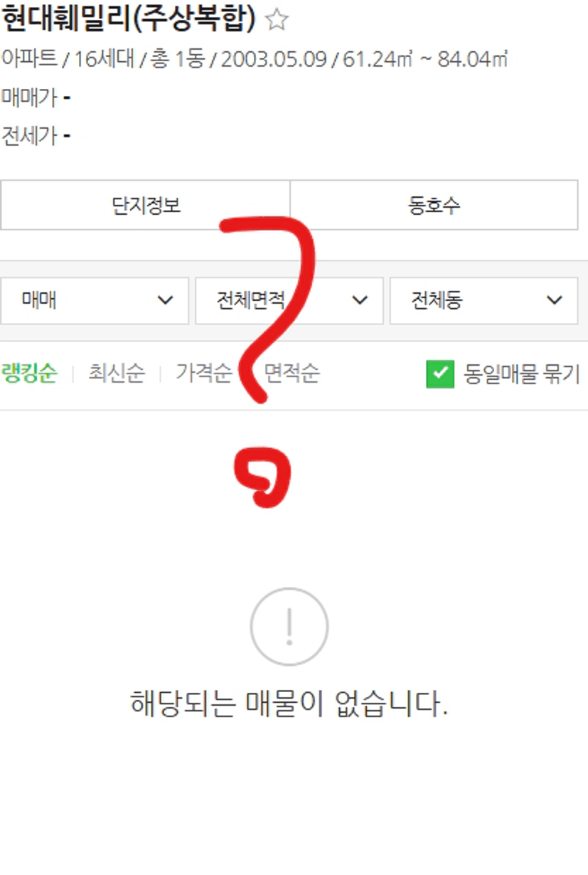Open the 매매 transaction type dropdown
Screen dimensions: 588x875
(95, 300)
